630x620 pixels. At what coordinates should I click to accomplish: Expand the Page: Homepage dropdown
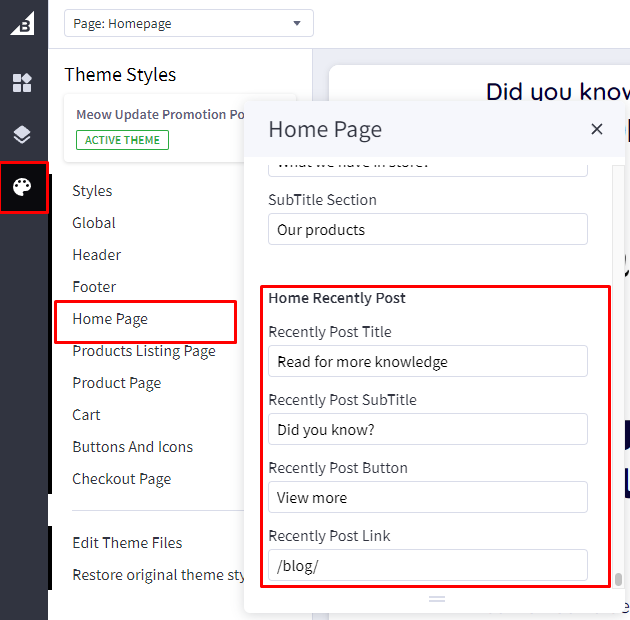(188, 23)
